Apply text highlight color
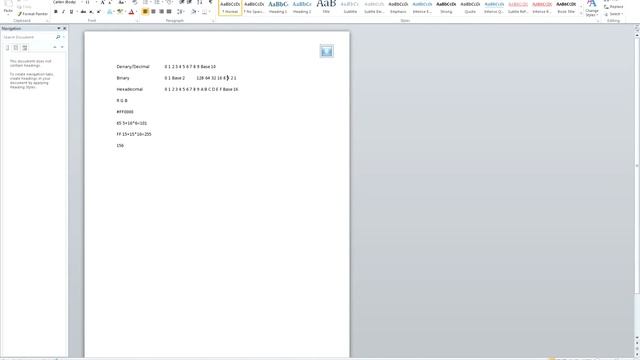Viewport: 640px width, 360px height. (x=120, y=12)
